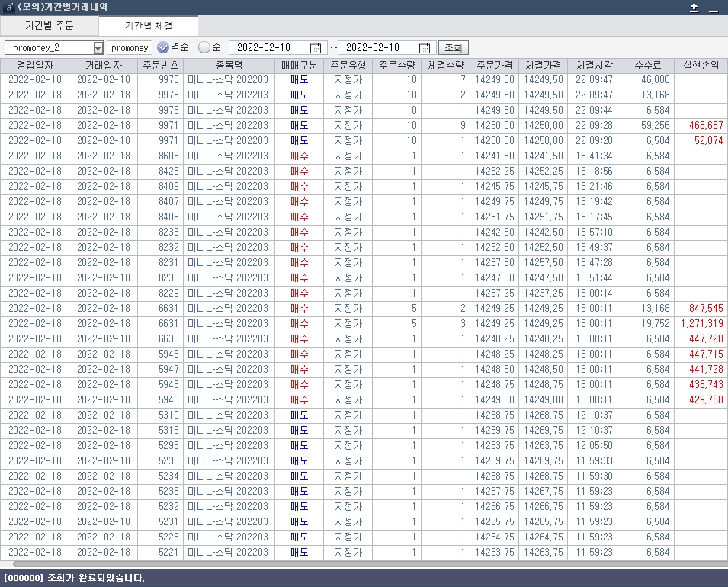Switch to the 기간별 주문 tab
Screen dimensions: 728x587
pos(50,26)
